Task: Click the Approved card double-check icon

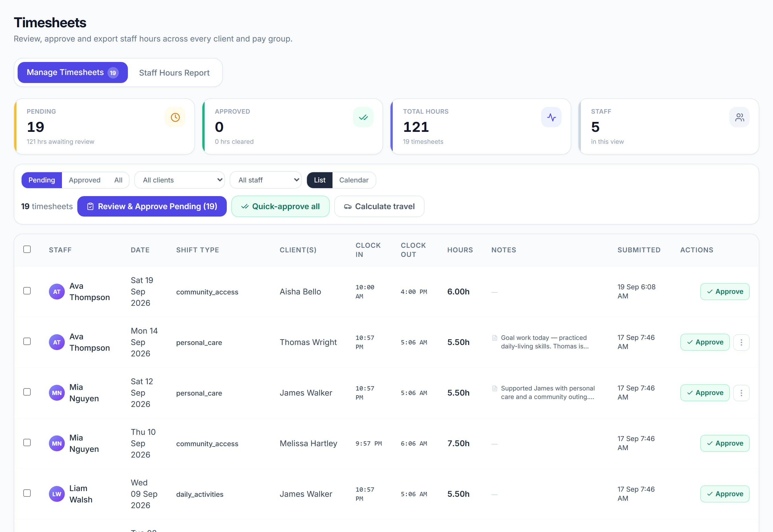Action: coord(363,117)
